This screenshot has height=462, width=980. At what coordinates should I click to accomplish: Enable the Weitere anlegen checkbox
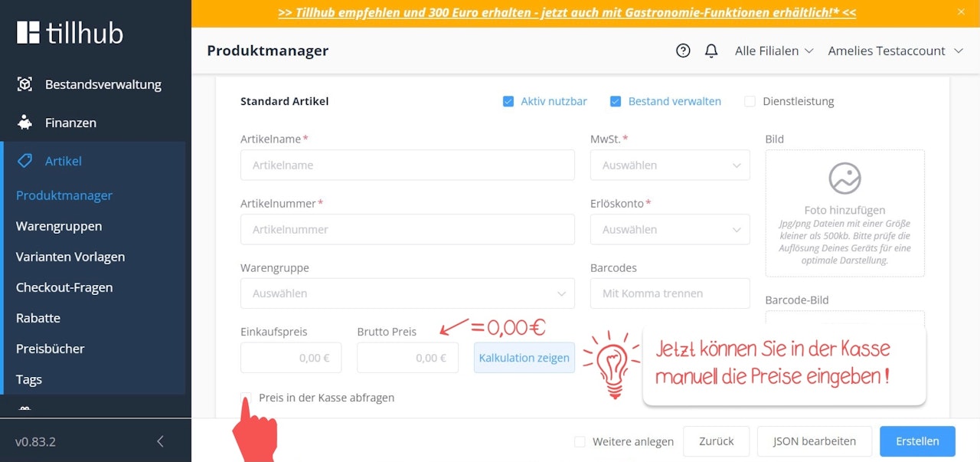click(580, 441)
